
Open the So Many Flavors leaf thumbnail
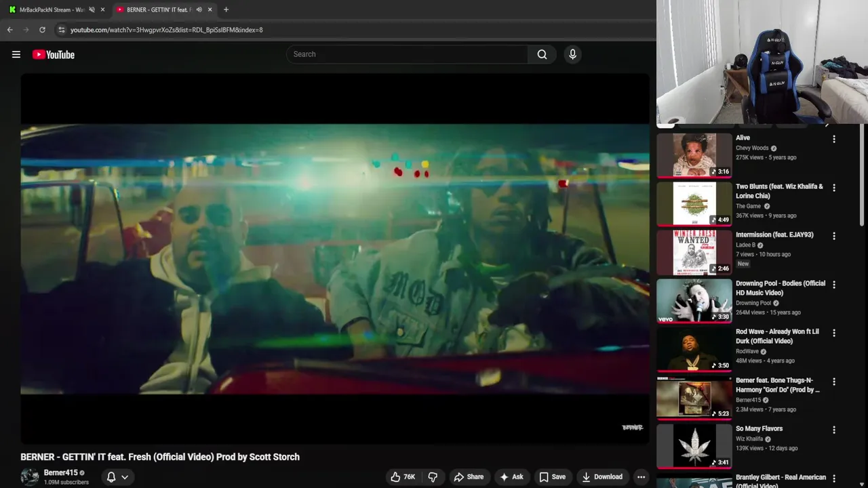click(x=694, y=446)
